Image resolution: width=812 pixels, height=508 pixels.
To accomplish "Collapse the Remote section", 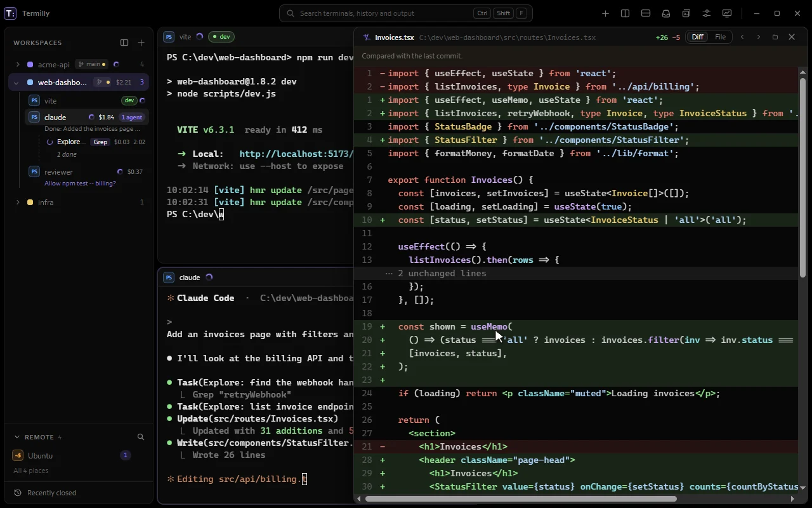I will (x=17, y=437).
